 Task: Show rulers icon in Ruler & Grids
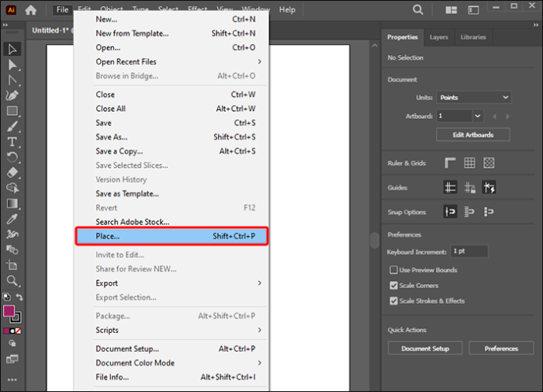coord(450,163)
